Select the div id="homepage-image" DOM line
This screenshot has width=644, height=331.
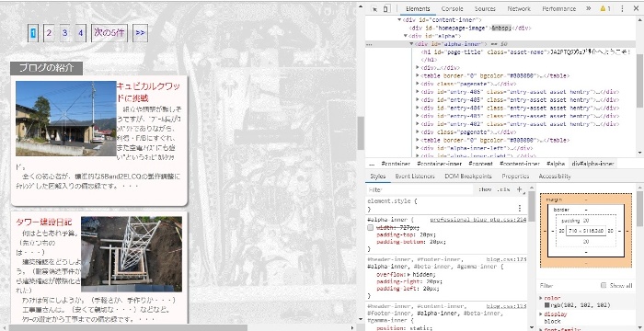(x=471, y=28)
